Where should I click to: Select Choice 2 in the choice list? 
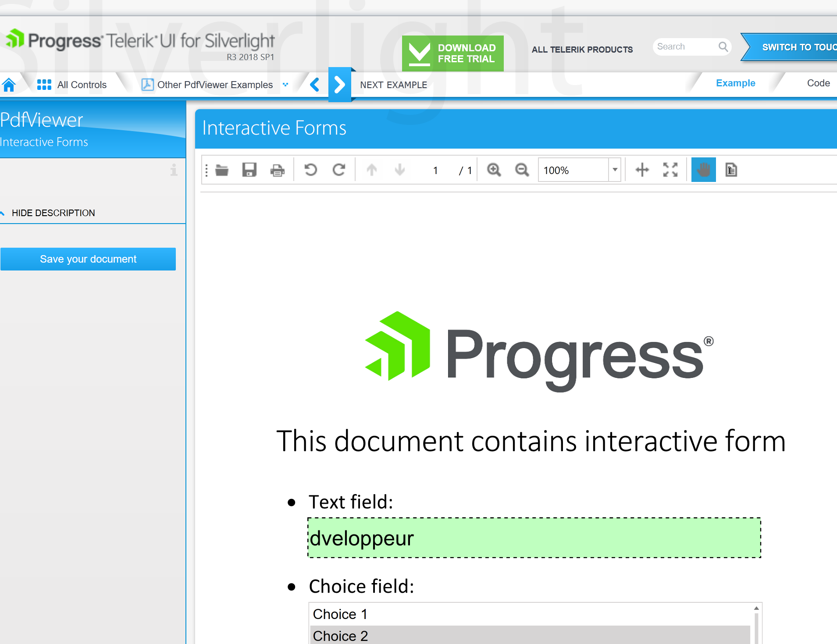point(531,635)
